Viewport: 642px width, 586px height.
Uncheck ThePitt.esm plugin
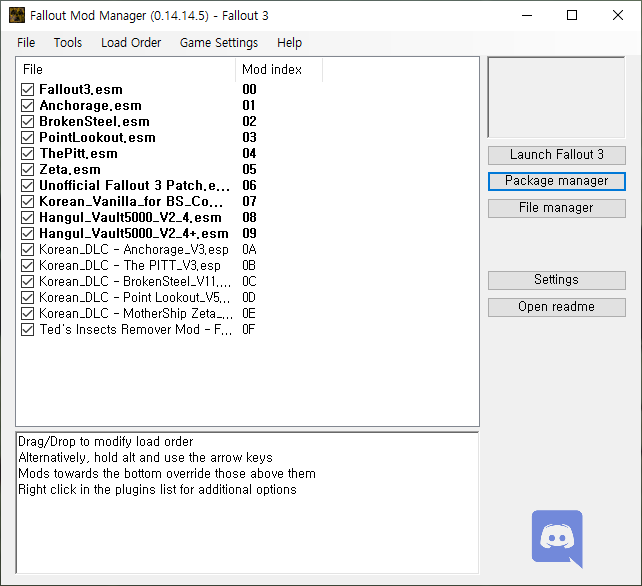[27, 153]
